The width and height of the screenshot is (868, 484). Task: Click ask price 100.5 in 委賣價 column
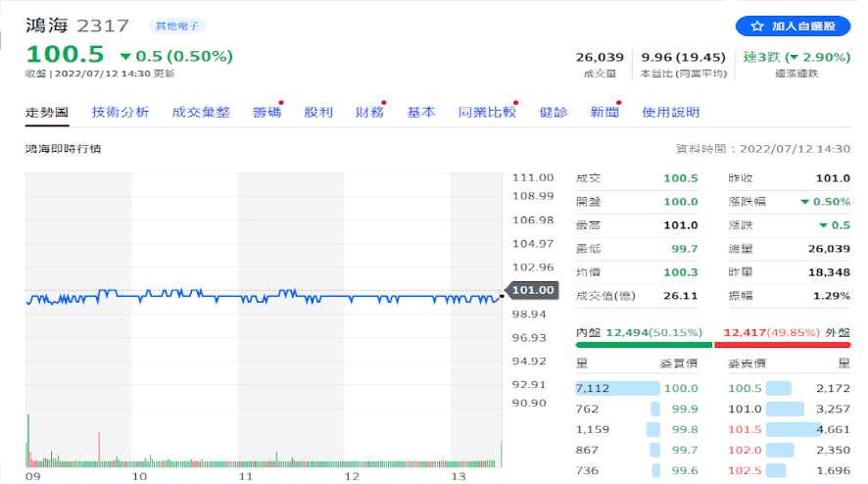pyautogui.click(x=745, y=389)
